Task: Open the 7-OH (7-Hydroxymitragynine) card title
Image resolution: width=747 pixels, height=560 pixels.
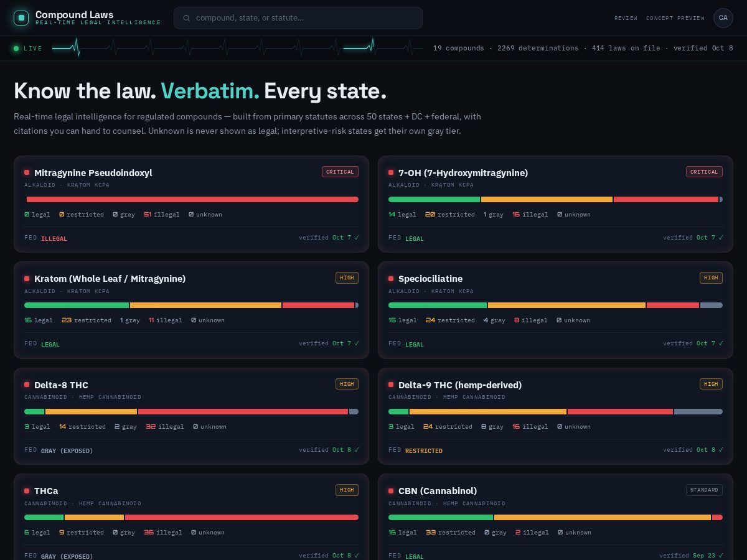Action: coord(463,173)
